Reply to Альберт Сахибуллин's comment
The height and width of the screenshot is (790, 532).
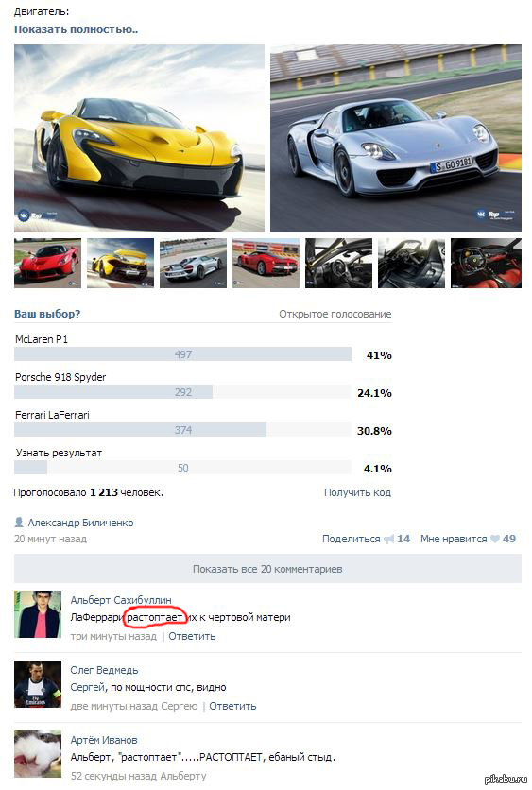click(192, 636)
